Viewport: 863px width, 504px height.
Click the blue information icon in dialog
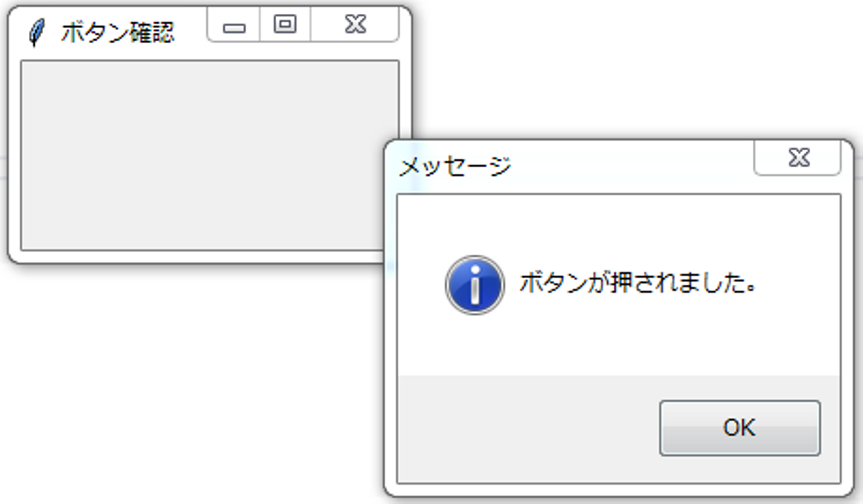click(475, 285)
